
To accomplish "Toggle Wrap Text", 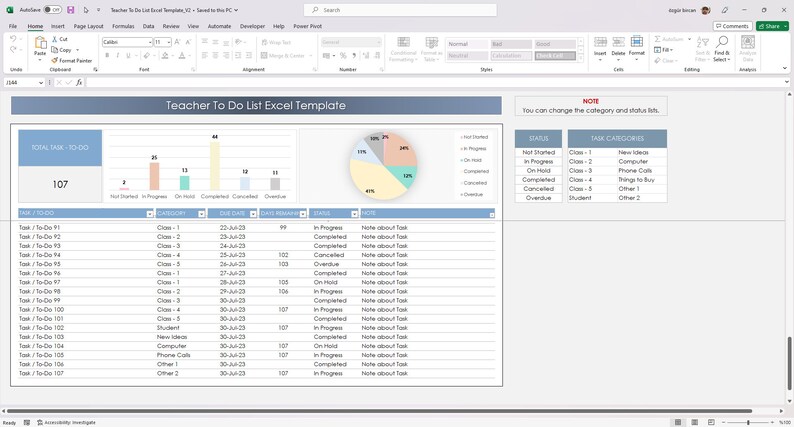I will 276,43.
